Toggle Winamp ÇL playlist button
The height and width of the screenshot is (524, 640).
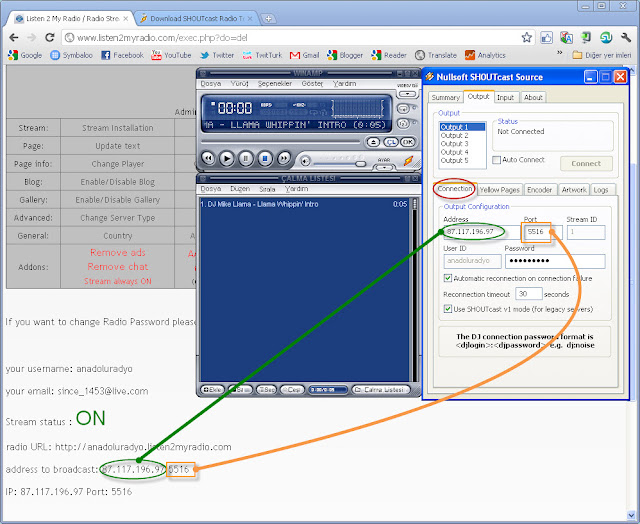[x=391, y=142]
